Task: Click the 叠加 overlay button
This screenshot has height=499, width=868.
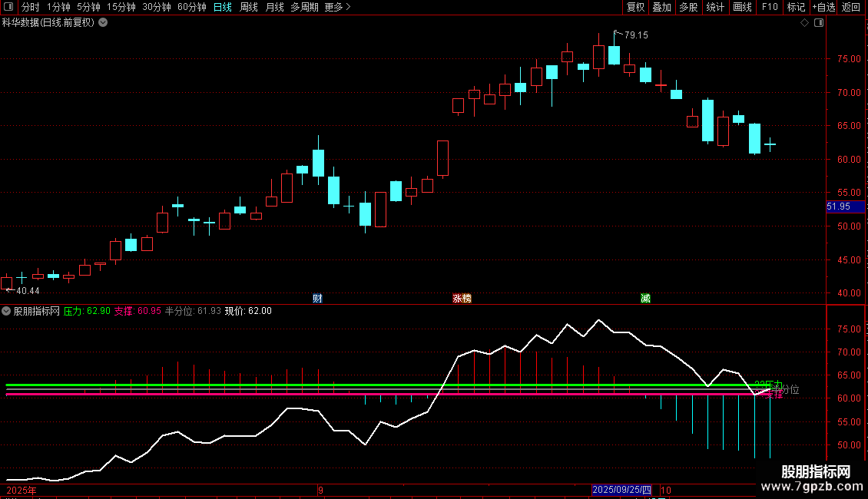Action: pos(661,7)
